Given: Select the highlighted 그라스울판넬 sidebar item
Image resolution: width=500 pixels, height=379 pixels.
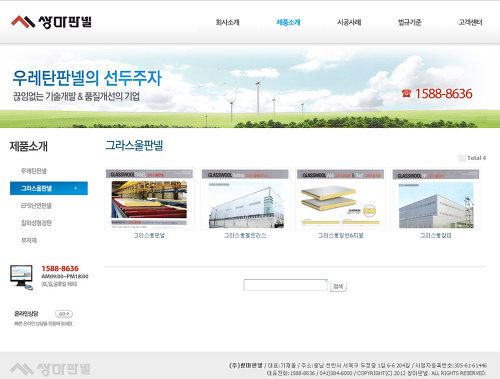Looking at the screenshot, I should pyautogui.click(x=49, y=188).
